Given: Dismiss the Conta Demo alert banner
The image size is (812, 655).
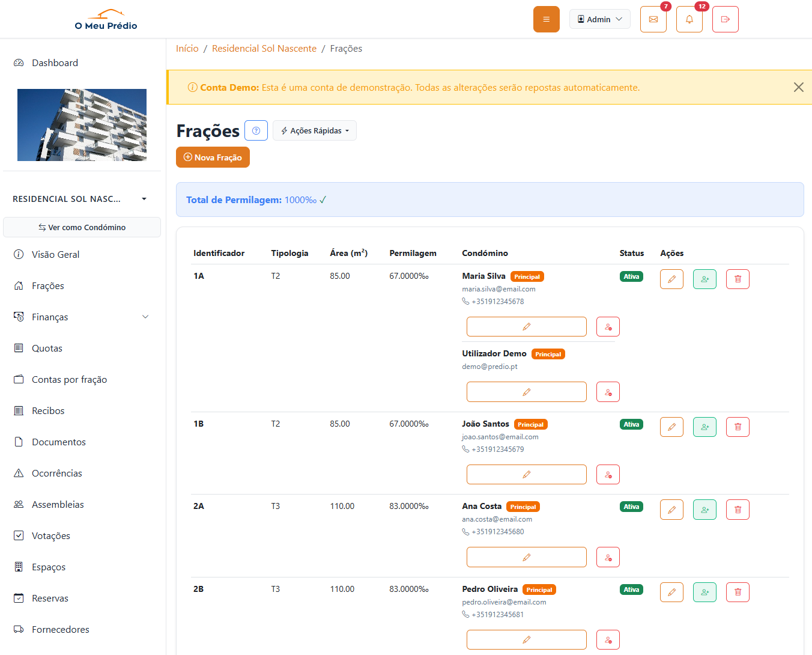Looking at the screenshot, I should pyautogui.click(x=798, y=87).
